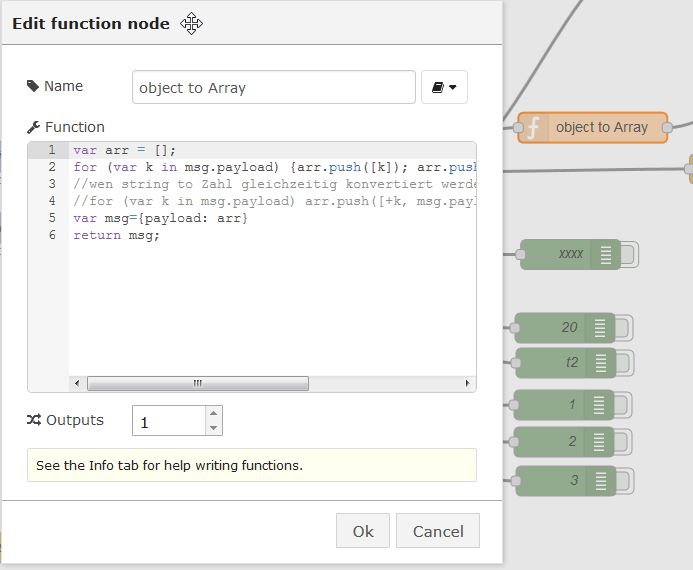693x570 pixels.
Task: Increase the Outputs value with up arrow
Action: [214, 413]
